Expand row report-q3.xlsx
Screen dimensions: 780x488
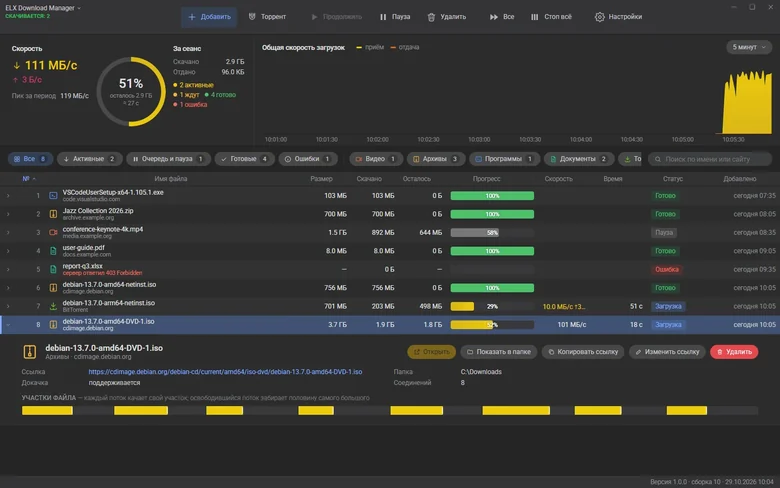coord(8,270)
